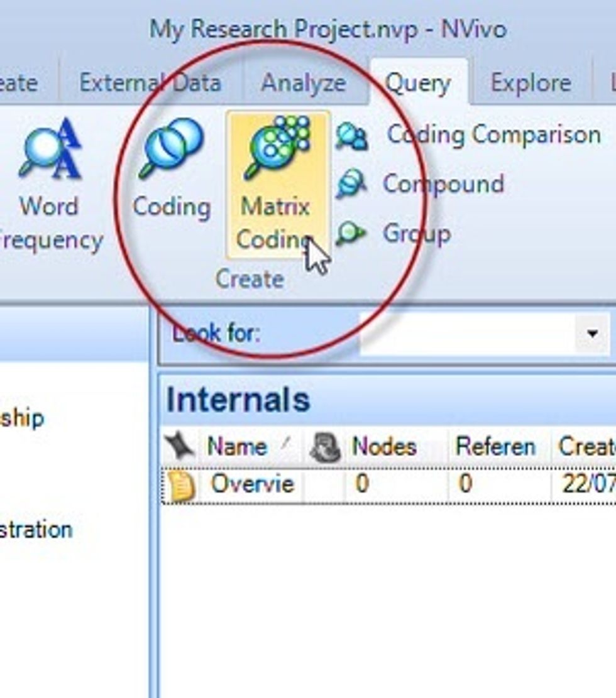Expand the Look for dropdown arrow
Screen dimensions: 616x698
[x=592, y=334]
